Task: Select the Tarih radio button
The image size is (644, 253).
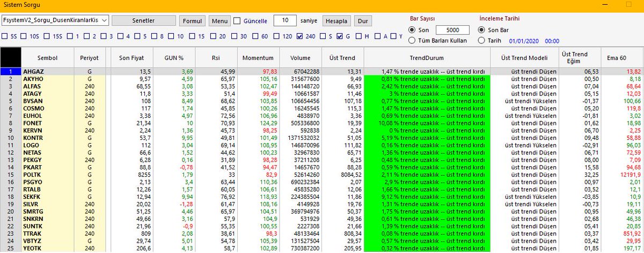Action: tap(481, 40)
